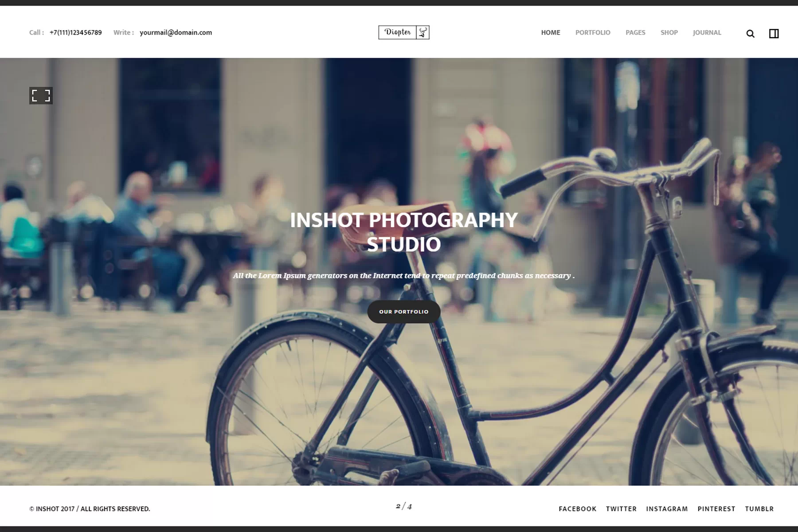Open the Shop menu
Viewport: 798px width, 532px height.
coord(669,33)
